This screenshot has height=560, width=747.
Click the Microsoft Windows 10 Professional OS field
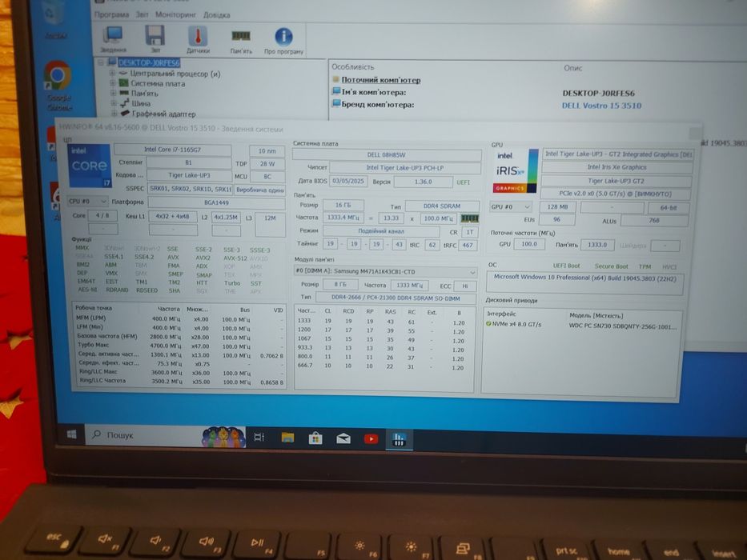tap(584, 282)
